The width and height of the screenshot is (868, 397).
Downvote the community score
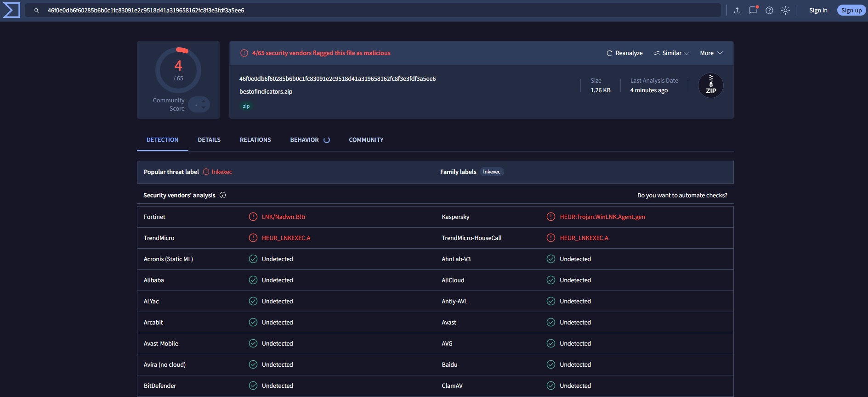click(204, 108)
